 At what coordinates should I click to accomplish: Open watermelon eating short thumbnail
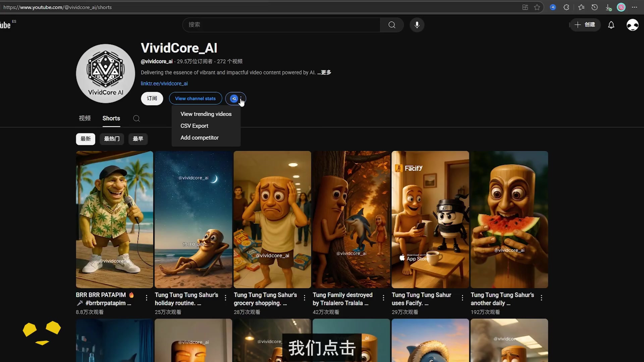coord(509,220)
